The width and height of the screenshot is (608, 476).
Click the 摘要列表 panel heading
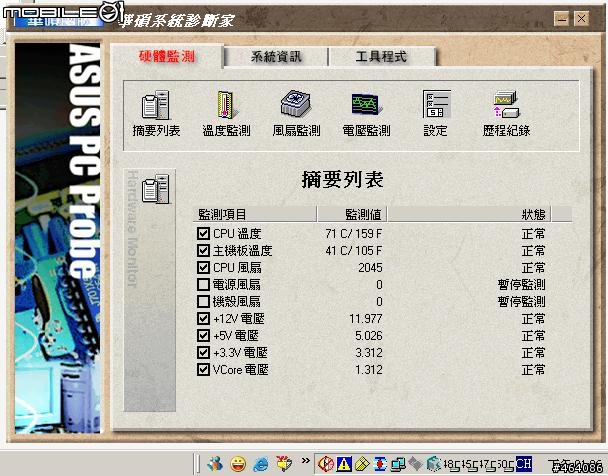(342, 180)
